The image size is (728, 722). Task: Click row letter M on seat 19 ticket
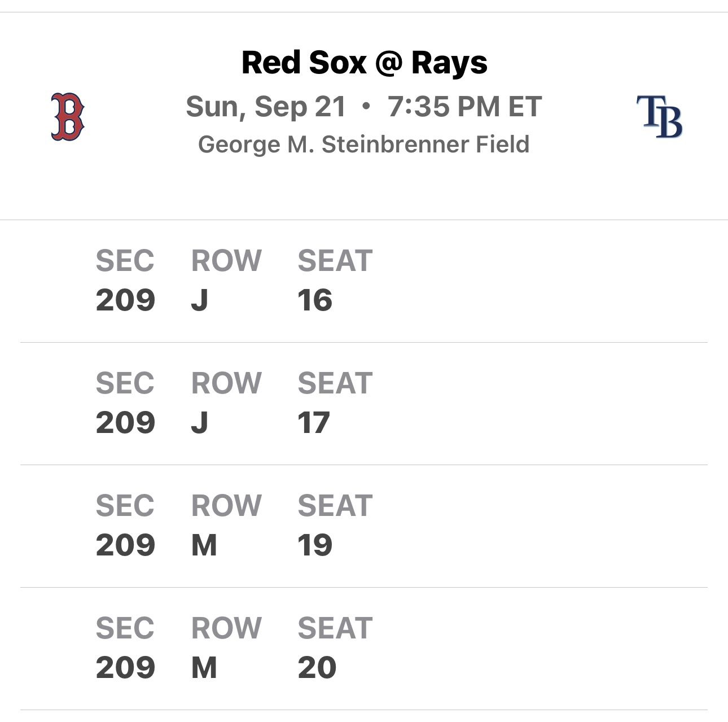coord(204,545)
